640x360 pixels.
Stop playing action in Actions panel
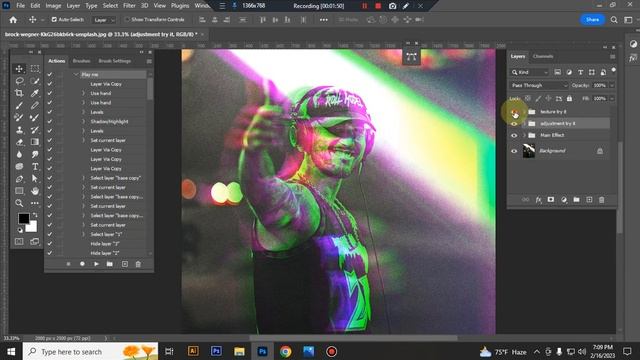coord(69,264)
